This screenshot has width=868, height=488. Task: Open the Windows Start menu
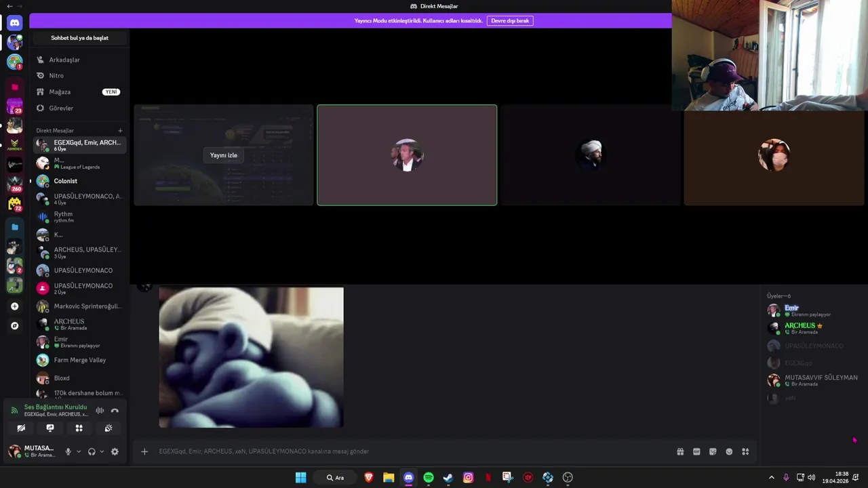point(300,478)
